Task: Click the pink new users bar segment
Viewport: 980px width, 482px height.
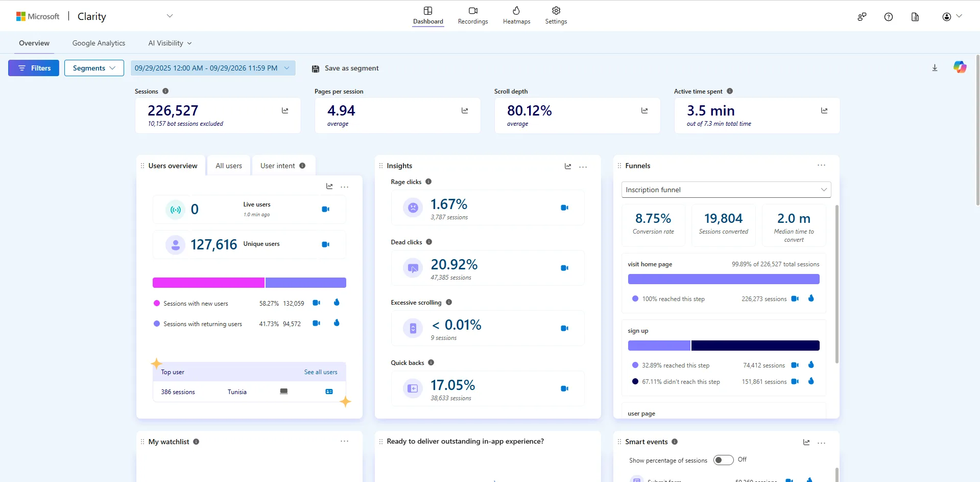Action: pyautogui.click(x=208, y=283)
